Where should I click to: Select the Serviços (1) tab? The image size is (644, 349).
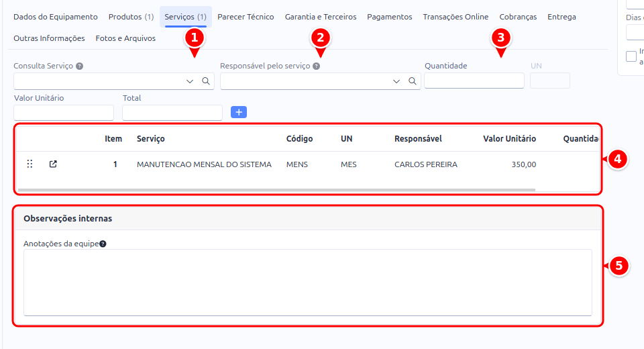(x=186, y=17)
